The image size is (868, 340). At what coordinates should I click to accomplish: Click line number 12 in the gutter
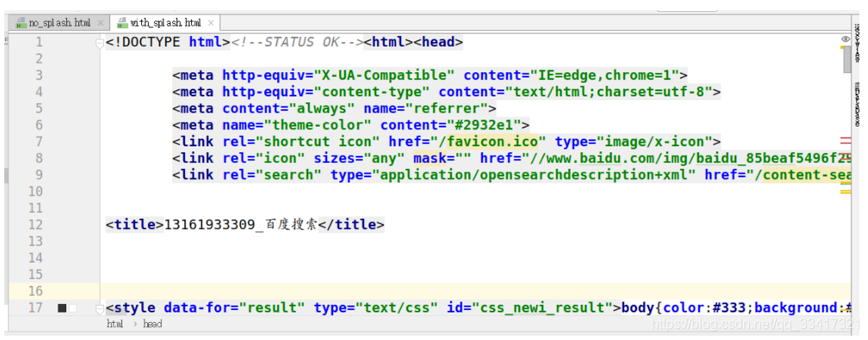(35, 225)
